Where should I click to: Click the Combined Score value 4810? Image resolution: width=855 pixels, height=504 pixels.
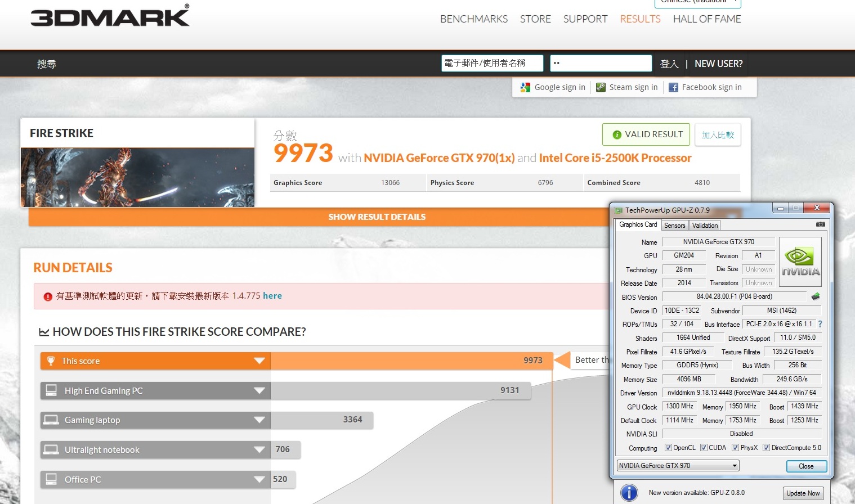point(702,183)
